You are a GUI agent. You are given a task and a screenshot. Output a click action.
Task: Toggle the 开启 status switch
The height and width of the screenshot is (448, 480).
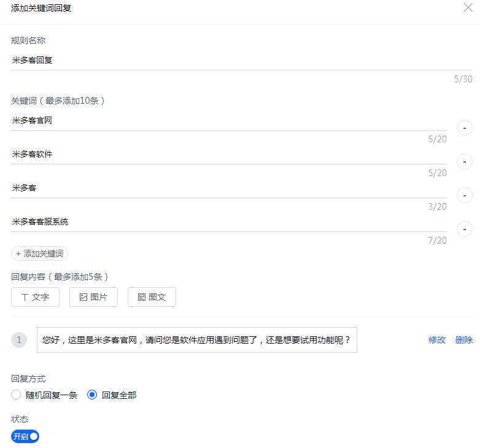[x=25, y=436]
